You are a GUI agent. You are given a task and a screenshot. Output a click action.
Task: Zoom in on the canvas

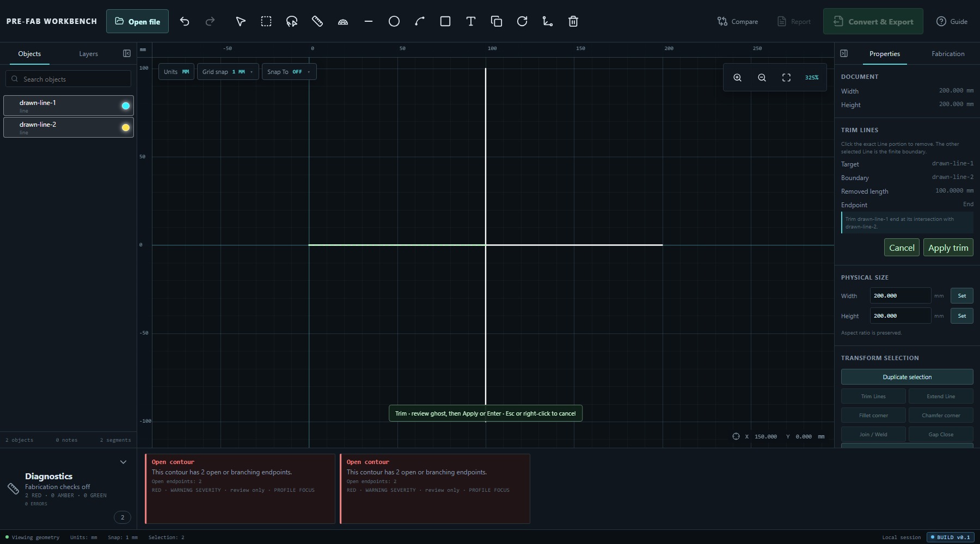(x=737, y=78)
